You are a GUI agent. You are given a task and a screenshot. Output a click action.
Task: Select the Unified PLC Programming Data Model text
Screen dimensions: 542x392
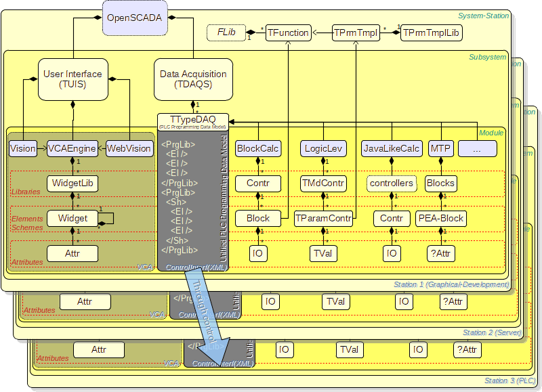point(224,198)
